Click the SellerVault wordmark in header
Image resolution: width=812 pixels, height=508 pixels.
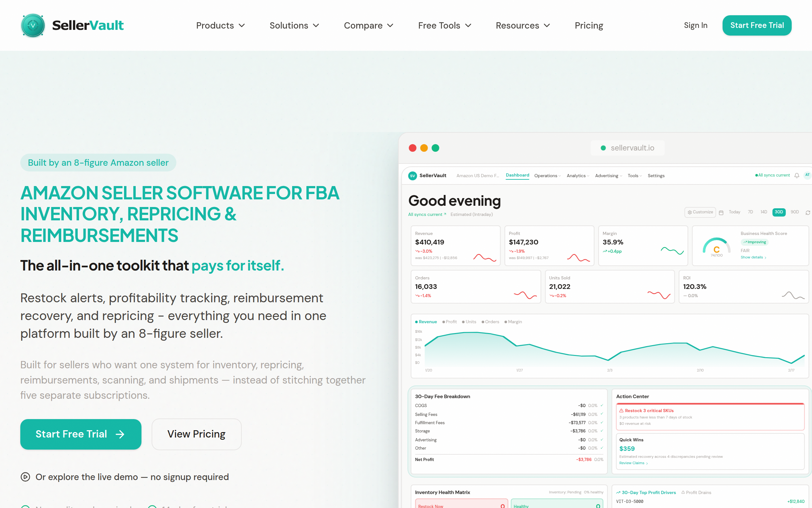click(88, 25)
